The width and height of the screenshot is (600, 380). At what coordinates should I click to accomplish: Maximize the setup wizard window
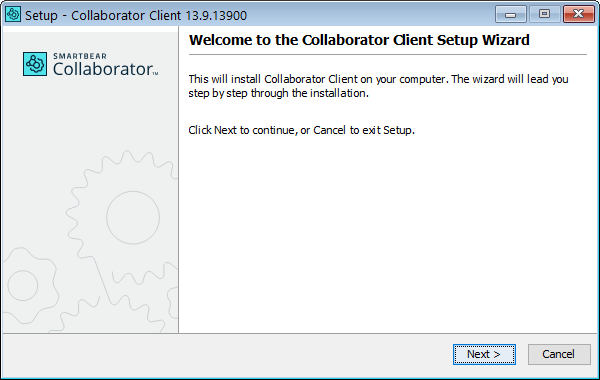[544, 15]
